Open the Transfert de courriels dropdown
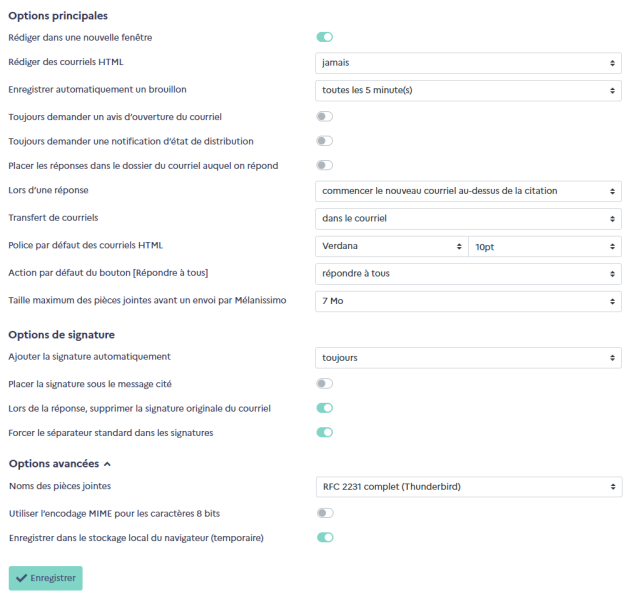Viewport: 630px width, 593px height. (468, 219)
